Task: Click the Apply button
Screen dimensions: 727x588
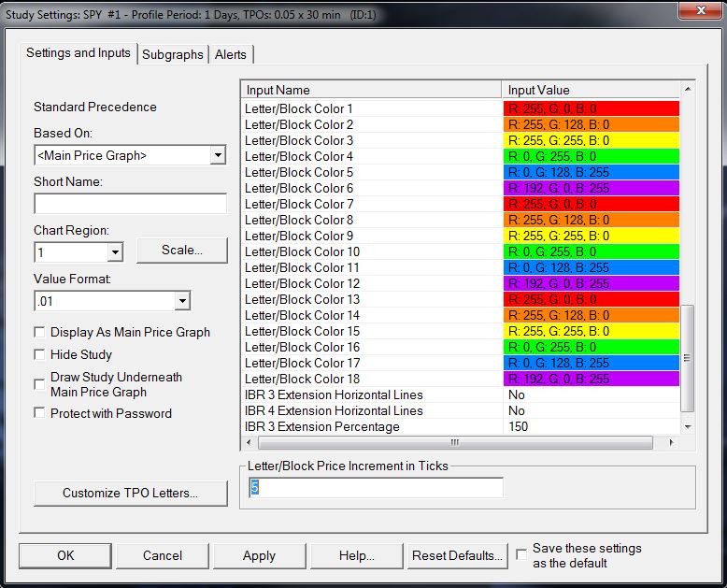Action: pos(259,555)
